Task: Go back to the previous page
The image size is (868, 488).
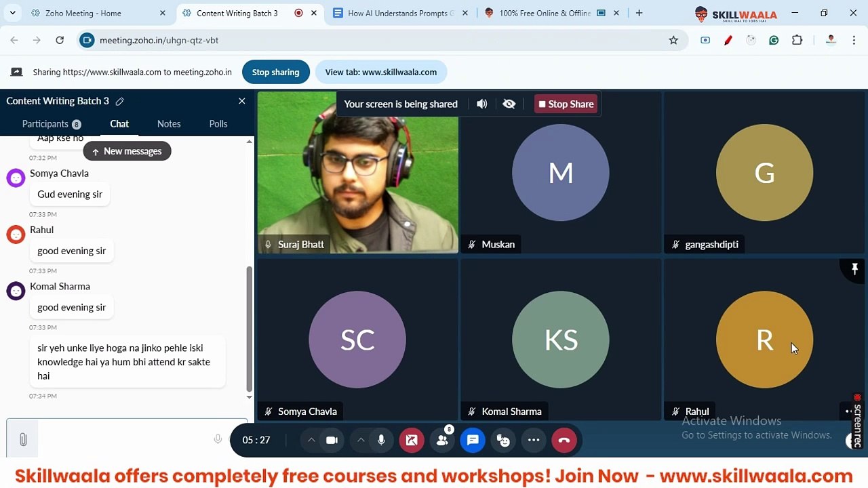Action: [14, 40]
